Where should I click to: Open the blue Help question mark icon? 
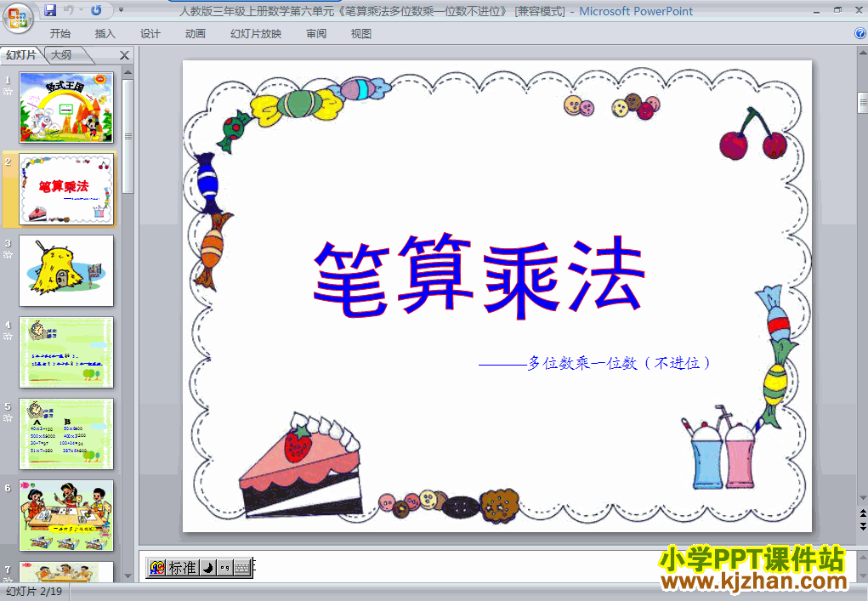860,33
